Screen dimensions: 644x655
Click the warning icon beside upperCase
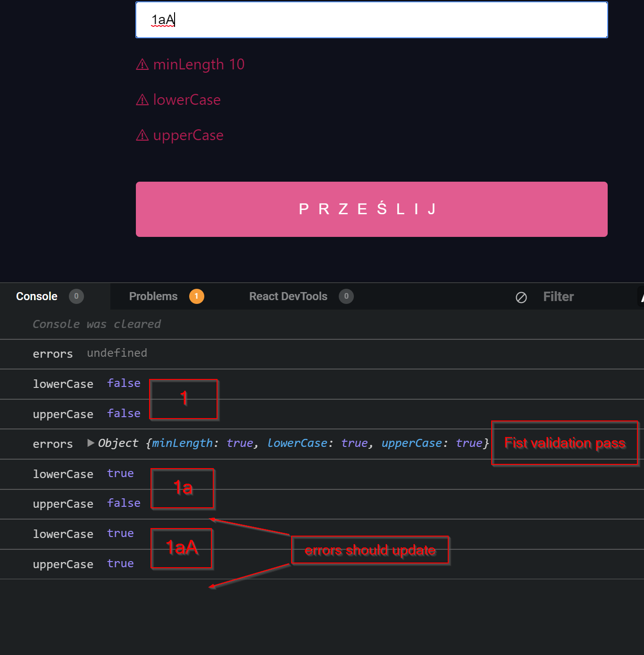[142, 135]
